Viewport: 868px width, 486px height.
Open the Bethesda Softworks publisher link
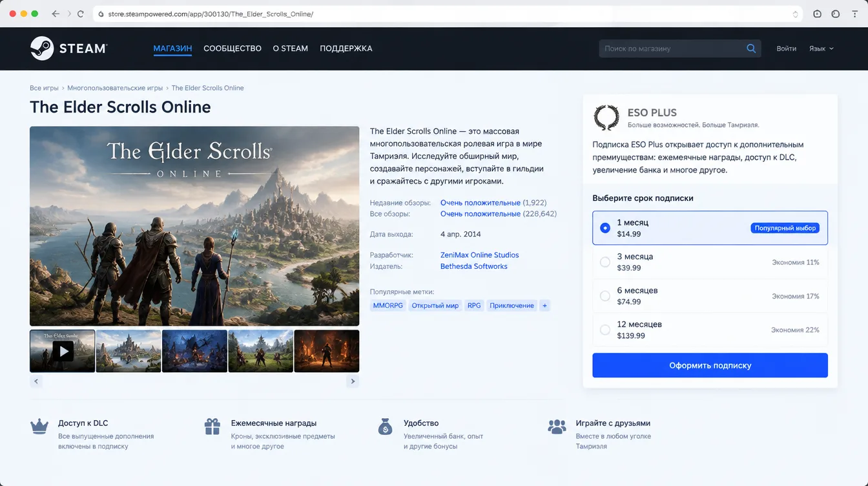click(474, 266)
